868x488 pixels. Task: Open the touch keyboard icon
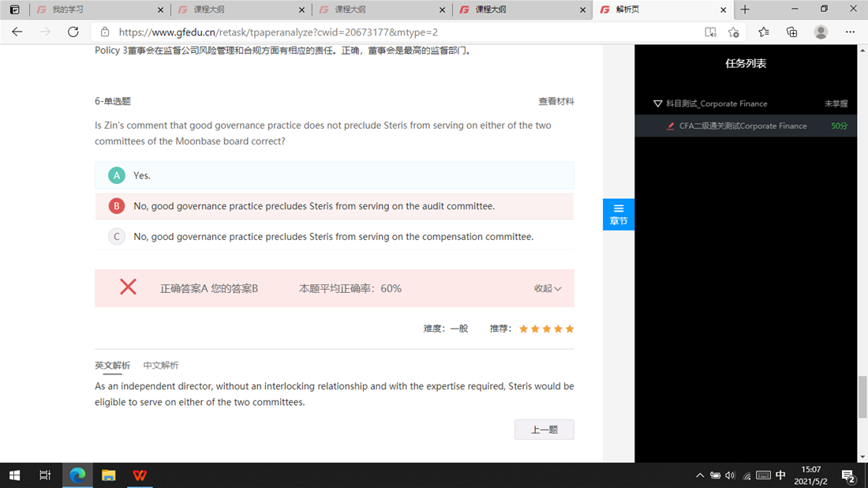(763, 475)
